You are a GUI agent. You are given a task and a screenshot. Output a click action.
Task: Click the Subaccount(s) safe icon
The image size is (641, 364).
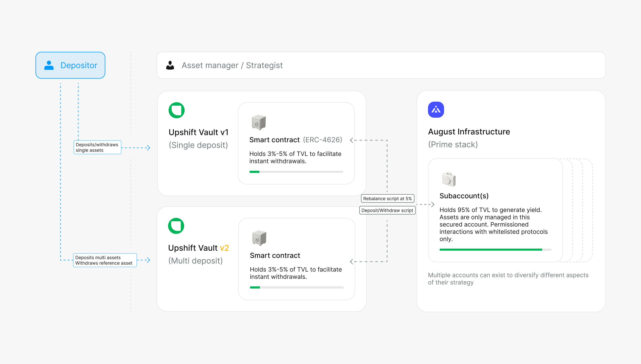click(449, 179)
